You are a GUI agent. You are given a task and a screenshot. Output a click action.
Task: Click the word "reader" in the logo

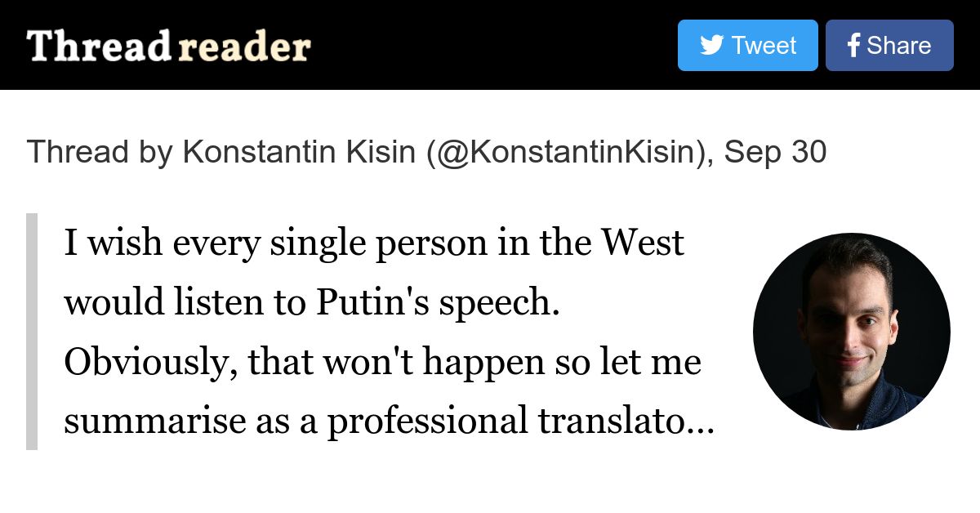[x=243, y=47]
